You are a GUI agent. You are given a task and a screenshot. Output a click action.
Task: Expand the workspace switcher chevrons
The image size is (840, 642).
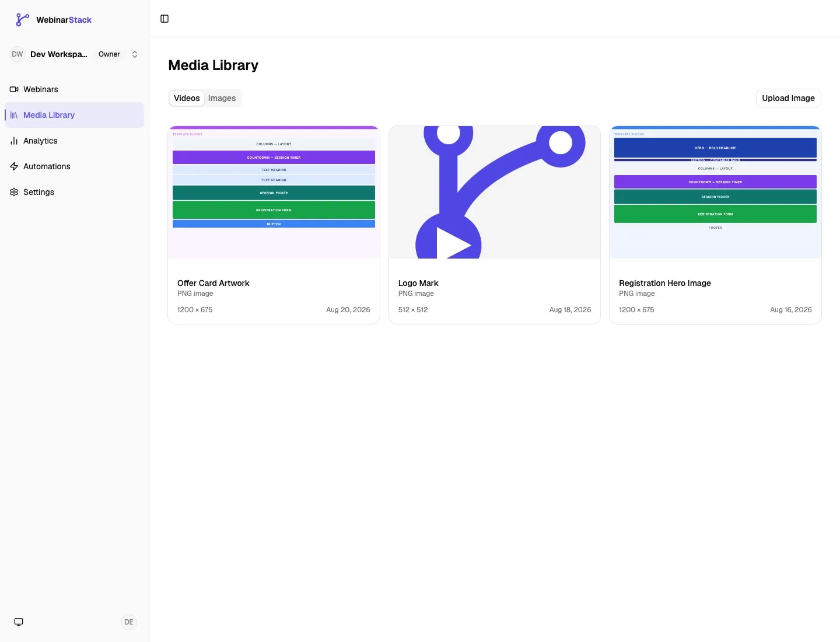135,54
